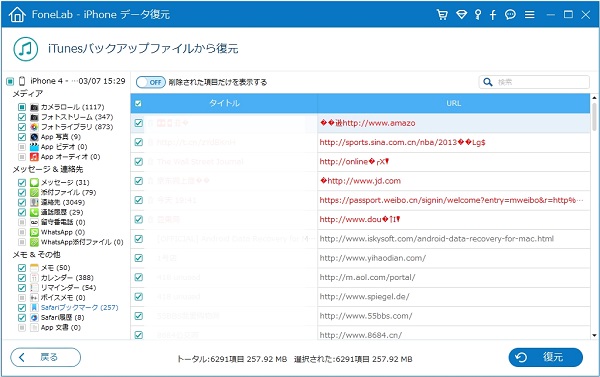The image size is (600, 377).
Task: Select the http://m.aol.com/portal/ row
Action: tap(360, 277)
